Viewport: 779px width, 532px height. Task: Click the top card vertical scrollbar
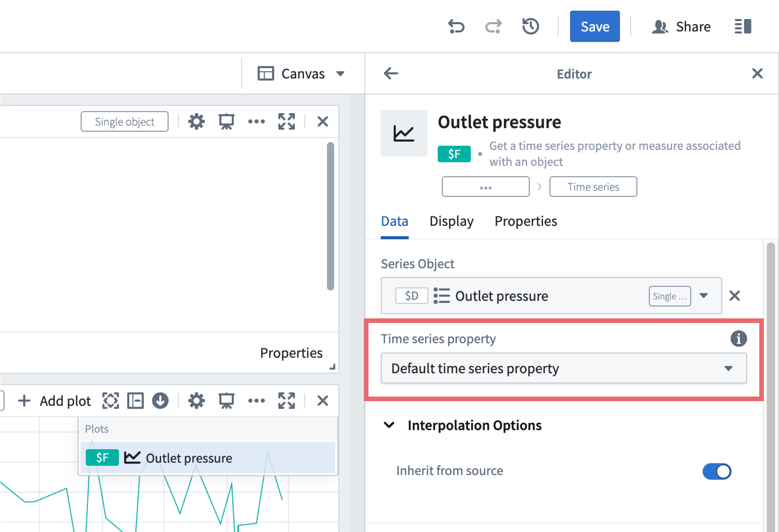click(330, 216)
